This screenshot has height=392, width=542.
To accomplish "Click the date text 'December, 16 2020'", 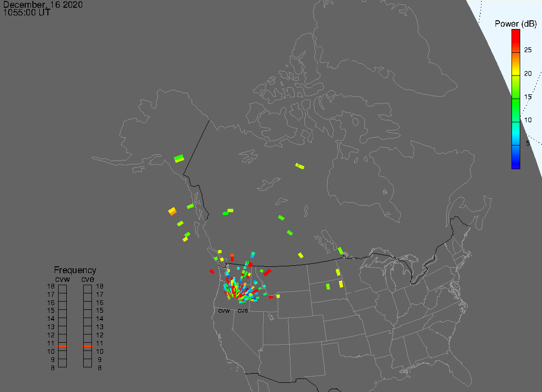I will 43,4.
